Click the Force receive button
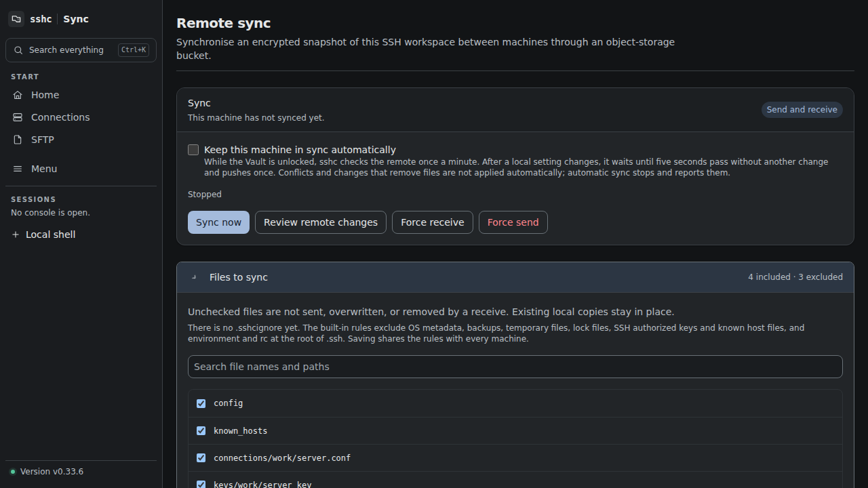This screenshot has height=488, width=868. tap(433, 222)
